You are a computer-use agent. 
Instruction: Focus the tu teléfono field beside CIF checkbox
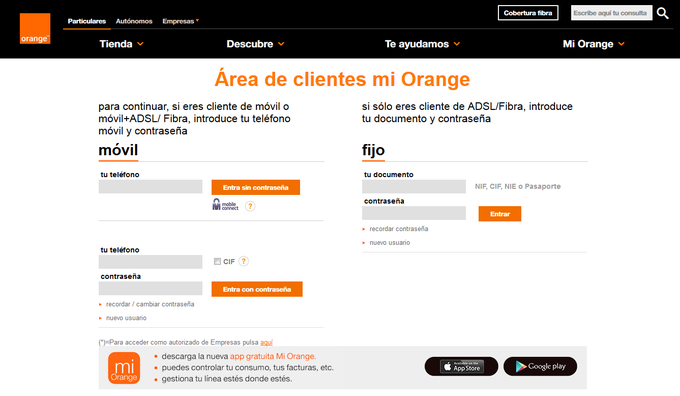pos(150,262)
